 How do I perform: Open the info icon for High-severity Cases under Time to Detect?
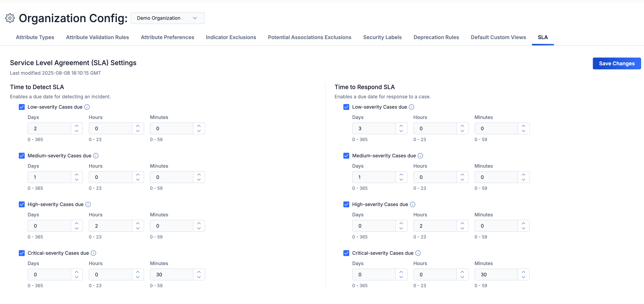[x=88, y=204]
